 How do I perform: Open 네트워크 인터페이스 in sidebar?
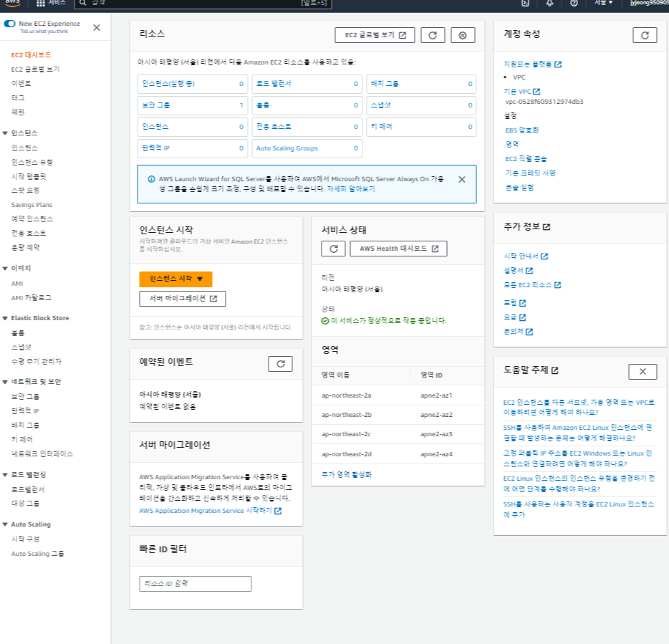(42, 454)
